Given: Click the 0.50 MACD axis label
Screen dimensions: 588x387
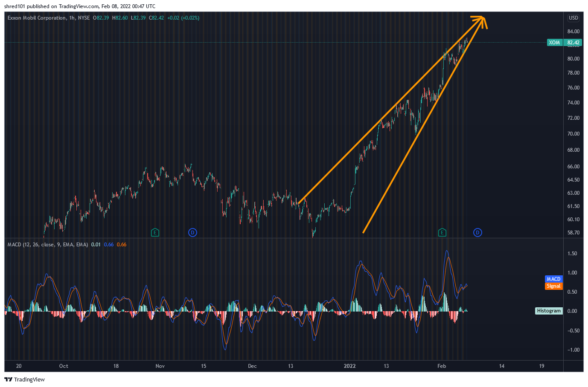Looking at the screenshot, I should (x=572, y=292).
